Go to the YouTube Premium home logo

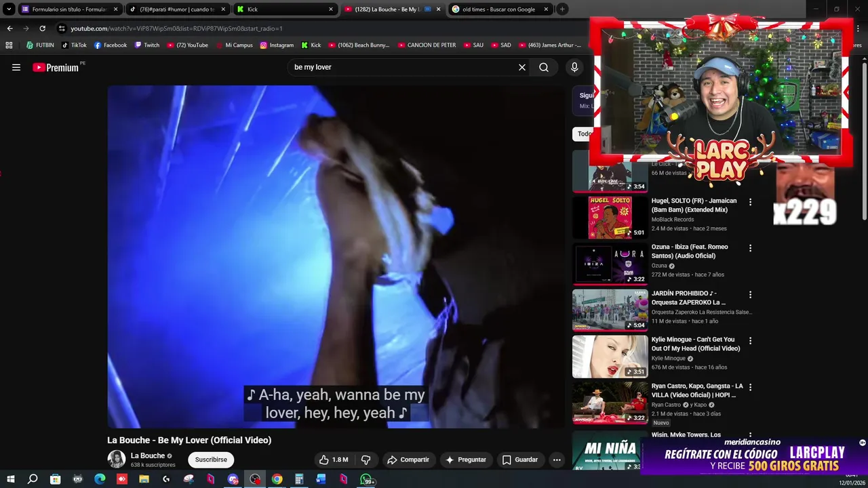click(56, 67)
